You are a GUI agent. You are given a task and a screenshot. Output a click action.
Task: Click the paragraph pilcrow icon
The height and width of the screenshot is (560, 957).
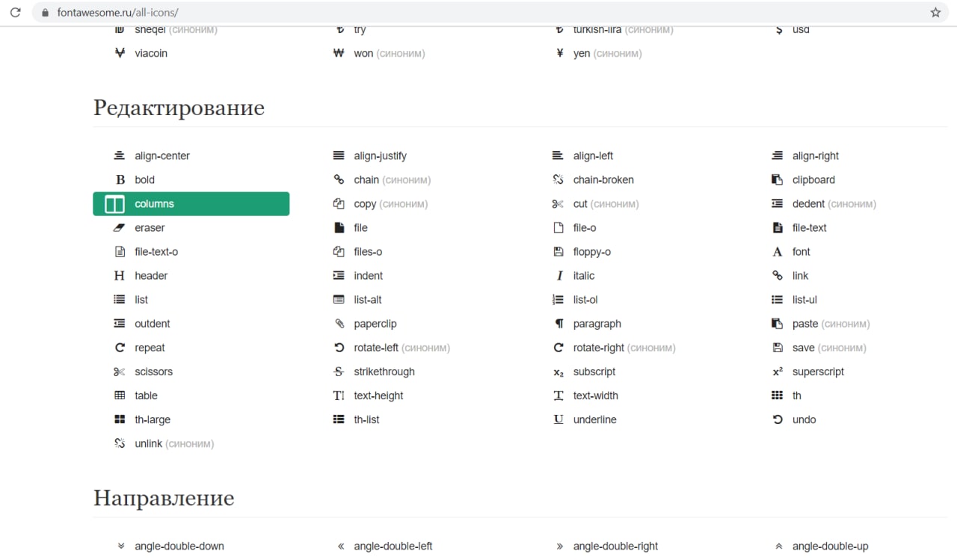558,324
